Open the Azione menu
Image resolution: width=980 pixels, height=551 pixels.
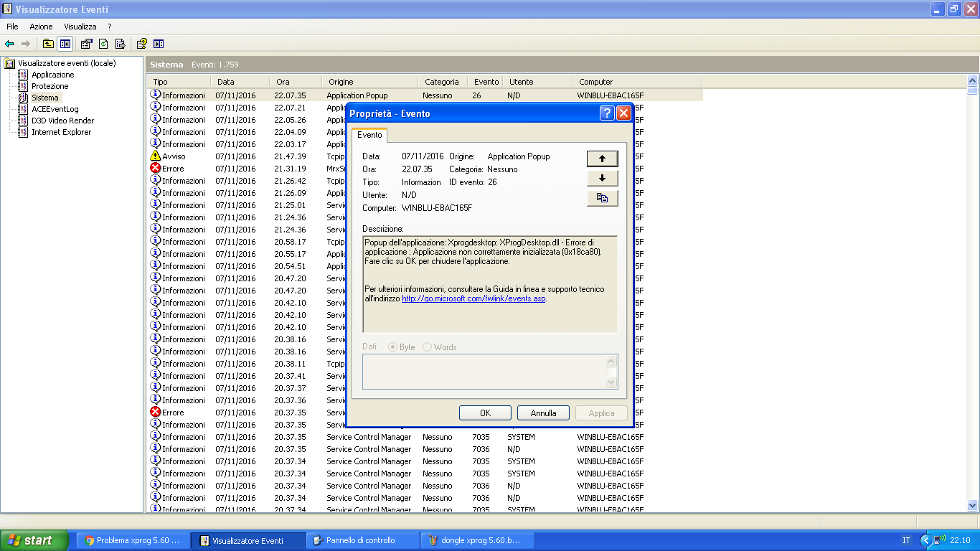click(41, 27)
